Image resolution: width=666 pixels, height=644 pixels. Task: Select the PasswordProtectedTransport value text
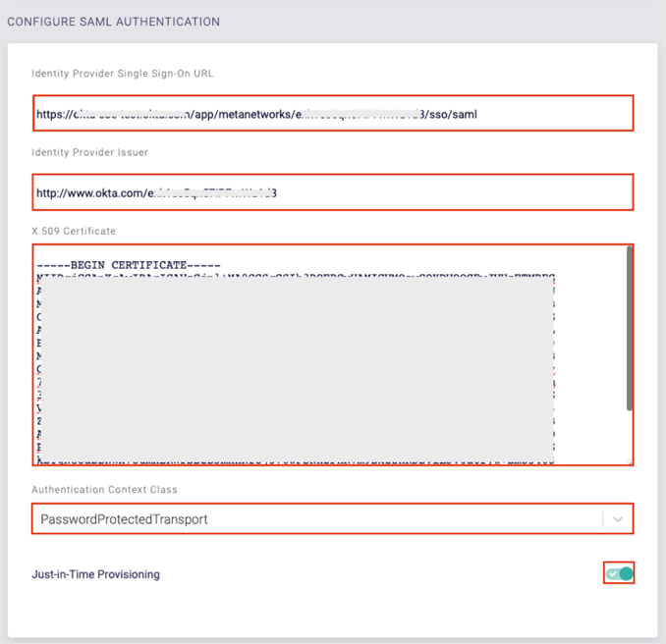tap(124, 518)
